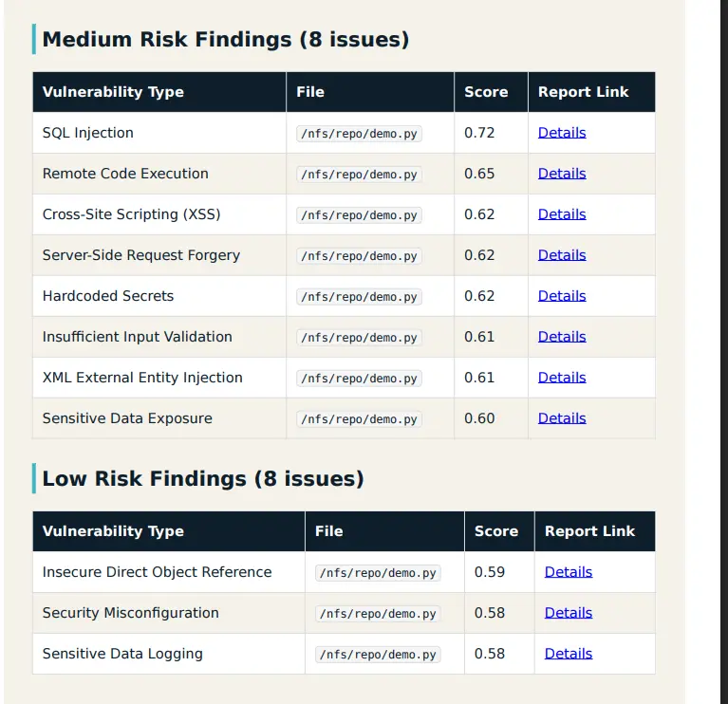Click Details for Security Misconfiguration

(569, 613)
